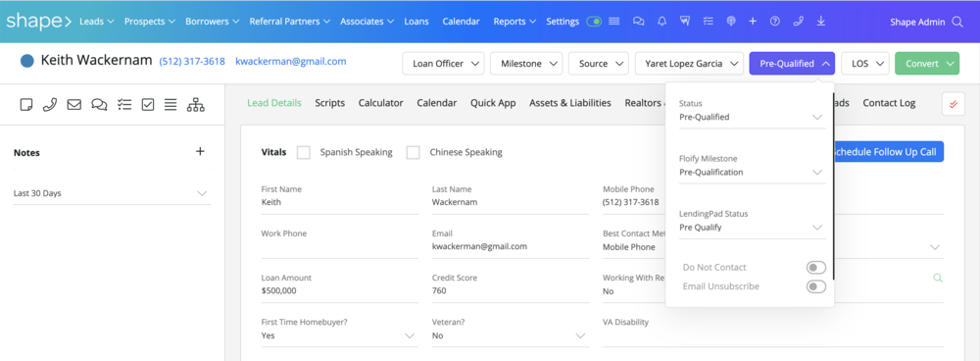Image resolution: width=980 pixels, height=361 pixels.
Task: Click the search magnifier in top bar
Action: 956,22
